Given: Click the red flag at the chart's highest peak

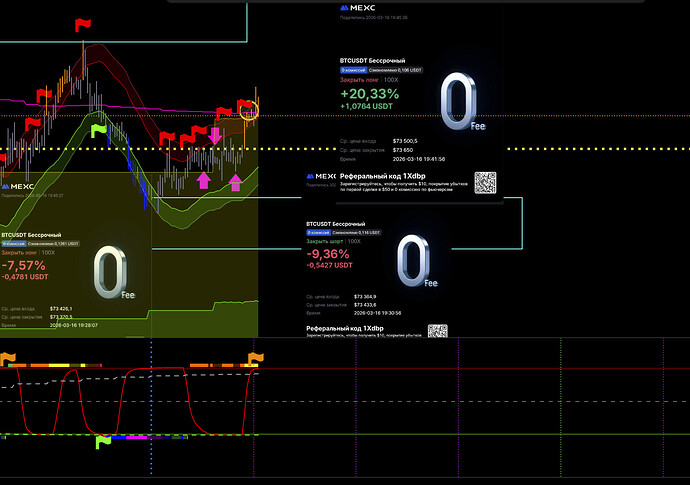Looking at the screenshot, I should point(84,25).
